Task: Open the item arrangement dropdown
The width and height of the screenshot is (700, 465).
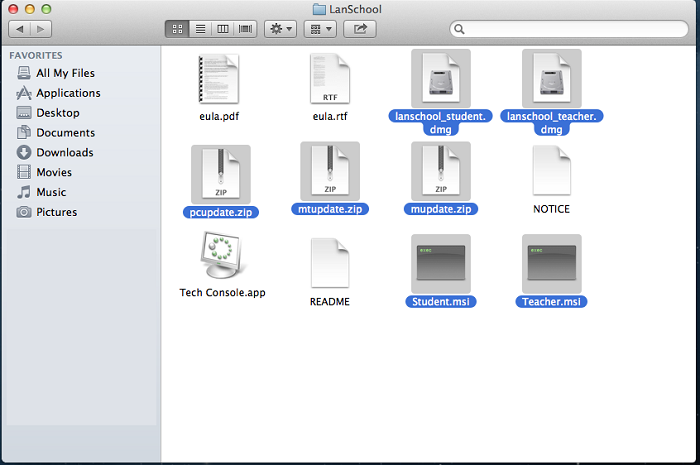Action: click(320, 29)
